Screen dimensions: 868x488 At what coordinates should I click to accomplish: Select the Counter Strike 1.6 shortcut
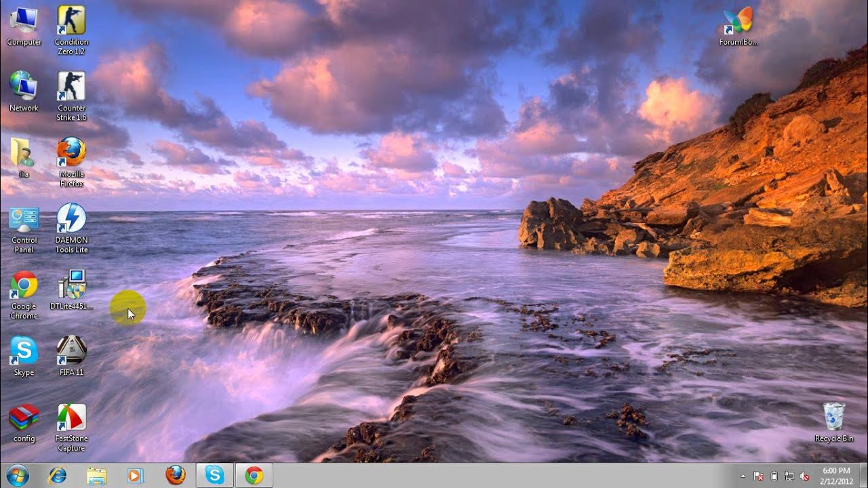click(x=71, y=96)
